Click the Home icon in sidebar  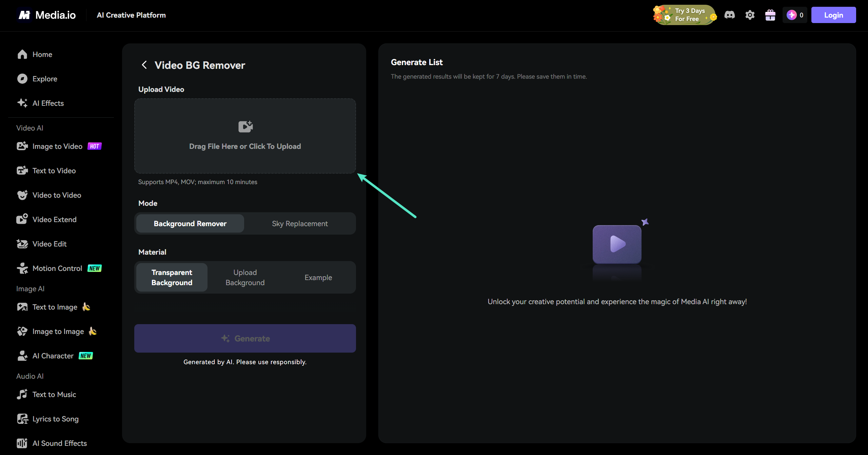(22, 54)
